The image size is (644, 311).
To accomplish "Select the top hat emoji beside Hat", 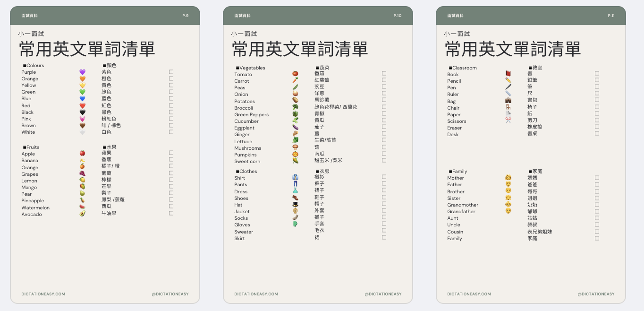I will coord(295,204).
